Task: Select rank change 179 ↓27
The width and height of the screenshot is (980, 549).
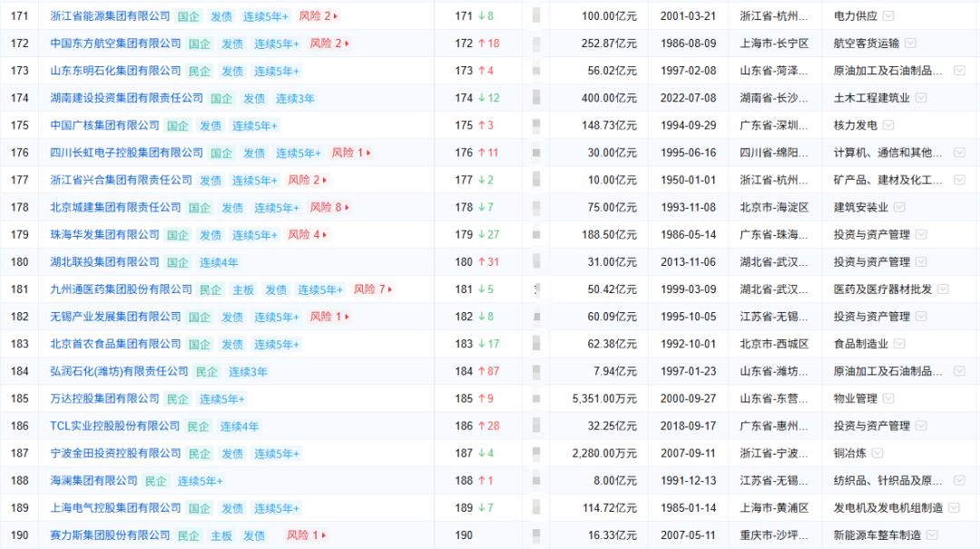Action: (477, 234)
